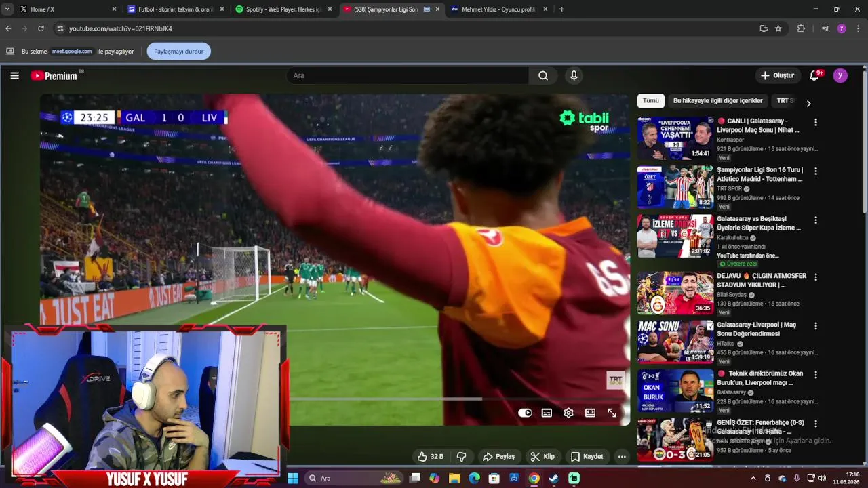Switch to the Mehmet Yıldız profile tab
This screenshot has width=868, height=488.
click(498, 9)
